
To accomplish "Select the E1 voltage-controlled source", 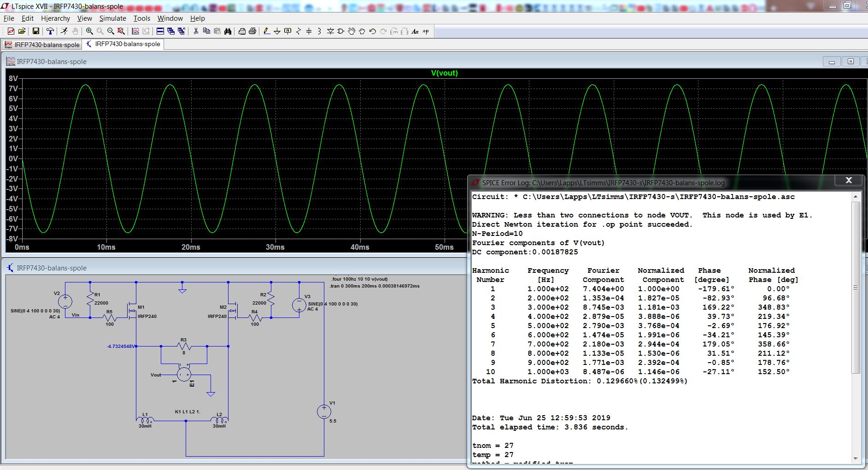I will pos(184,374).
